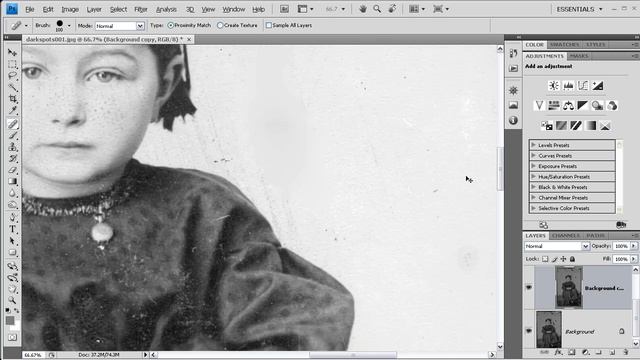The height and width of the screenshot is (360, 640).
Task: Create new fill or adjustment layer
Action: pos(585,352)
